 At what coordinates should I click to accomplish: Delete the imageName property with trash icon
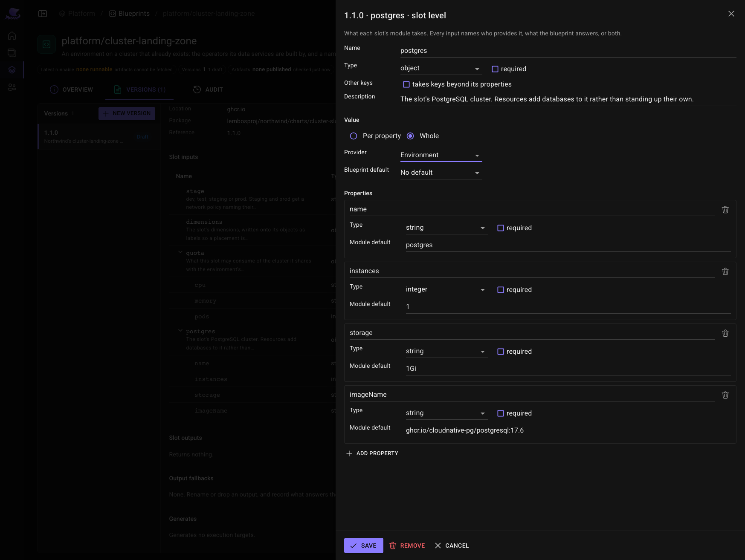pos(725,395)
